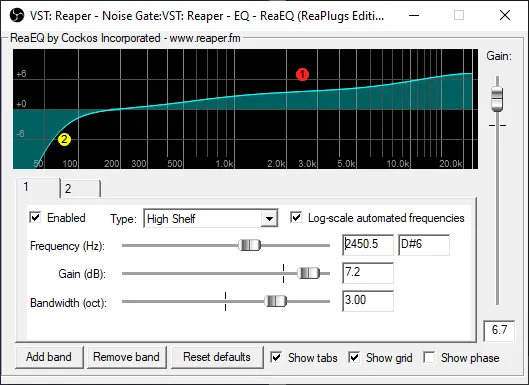Click the vertical master Gain fader handle
Screen dimensions: 529x385
pyautogui.click(x=497, y=99)
